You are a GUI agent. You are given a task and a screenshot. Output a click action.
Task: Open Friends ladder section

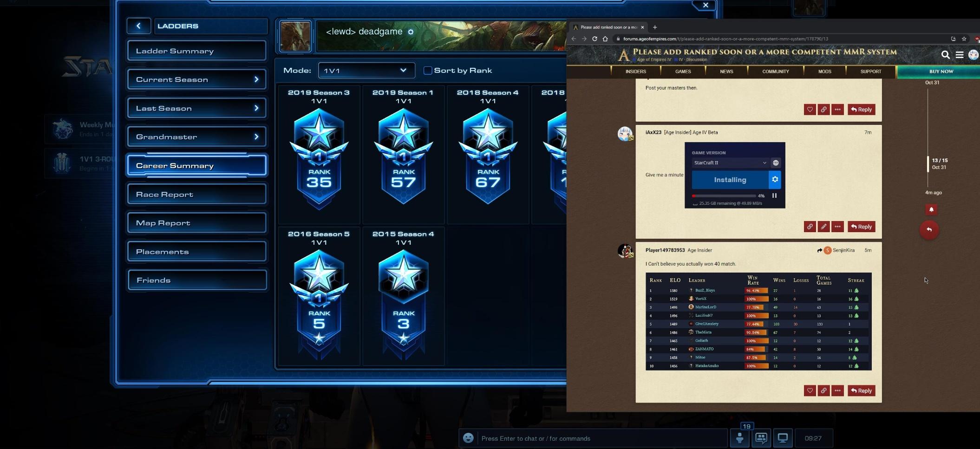click(197, 280)
